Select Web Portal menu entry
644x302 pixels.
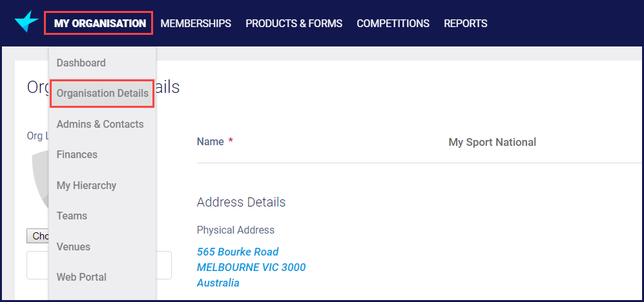[x=81, y=277]
